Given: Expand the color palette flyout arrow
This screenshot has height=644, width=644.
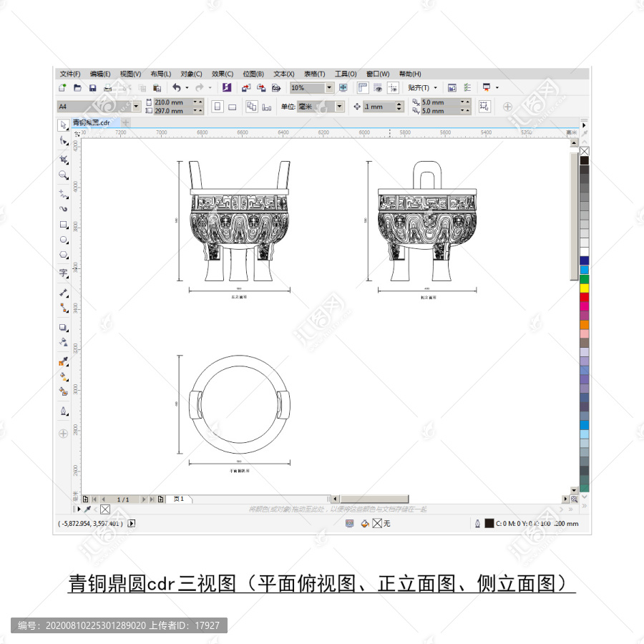Looking at the screenshot, I should coord(584,125).
